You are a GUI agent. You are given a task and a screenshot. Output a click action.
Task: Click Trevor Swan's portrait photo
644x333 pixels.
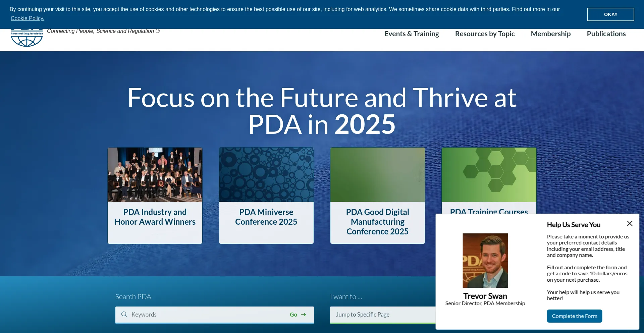[x=485, y=261]
